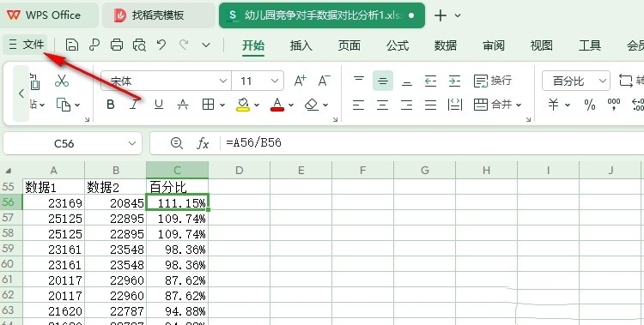Click the currency ¥ format icon

[554, 105]
